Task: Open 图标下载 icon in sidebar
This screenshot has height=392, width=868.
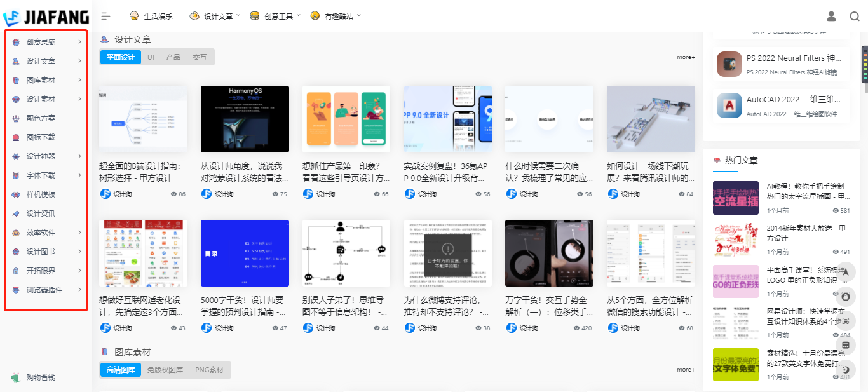Action: [16, 137]
